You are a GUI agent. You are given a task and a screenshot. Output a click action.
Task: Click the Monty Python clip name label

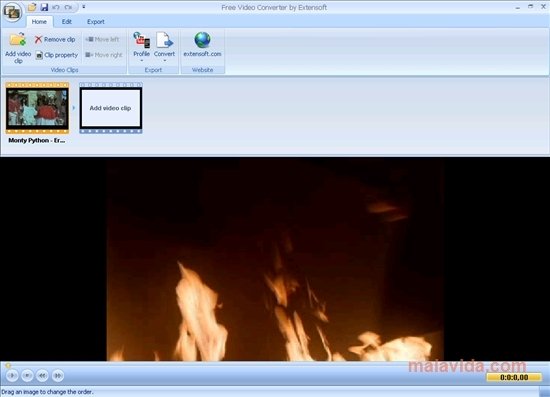tap(37, 140)
